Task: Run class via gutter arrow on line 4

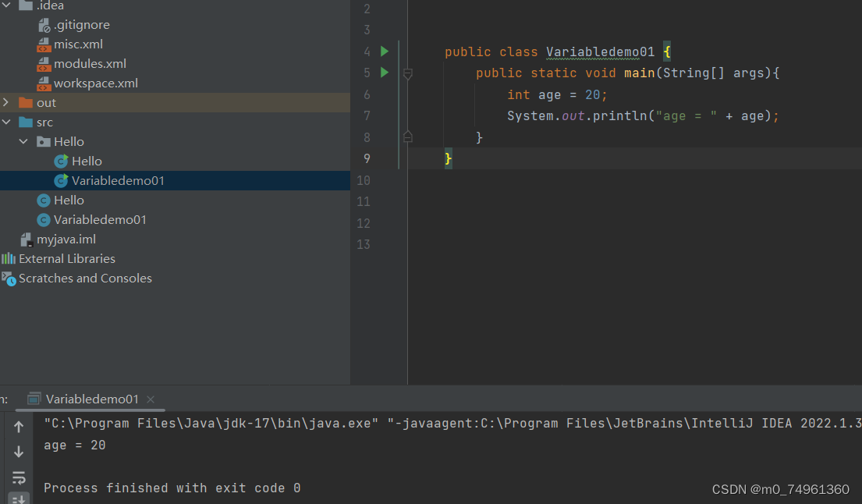Action: point(385,51)
